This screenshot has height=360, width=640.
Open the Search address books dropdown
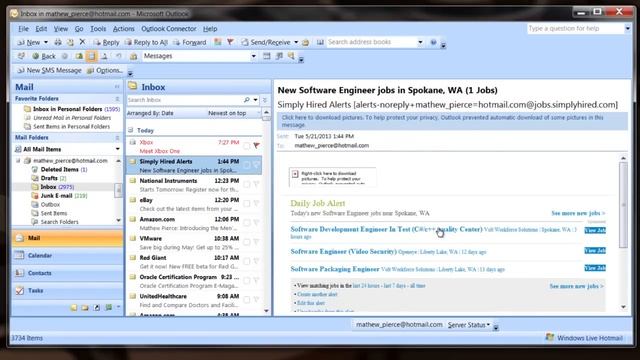[x=420, y=42]
